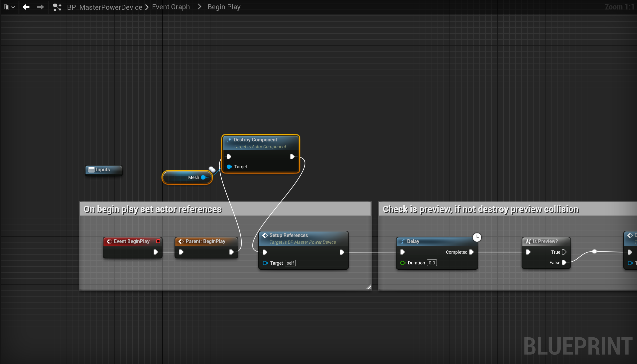This screenshot has width=637, height=364.
Task: Click the back navigation arrow
Action: [26, 7]
